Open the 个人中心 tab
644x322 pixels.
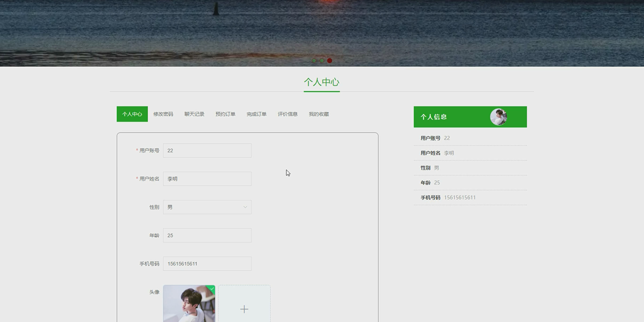pos(132,114)
